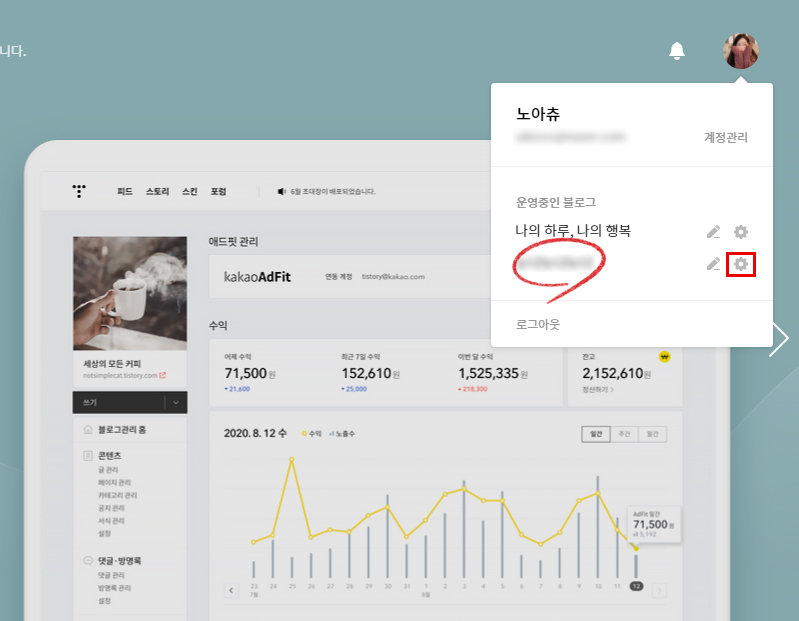Open 계정관리 account management
This screenshot has height=621, width=799.
click(x=726, y=138)
